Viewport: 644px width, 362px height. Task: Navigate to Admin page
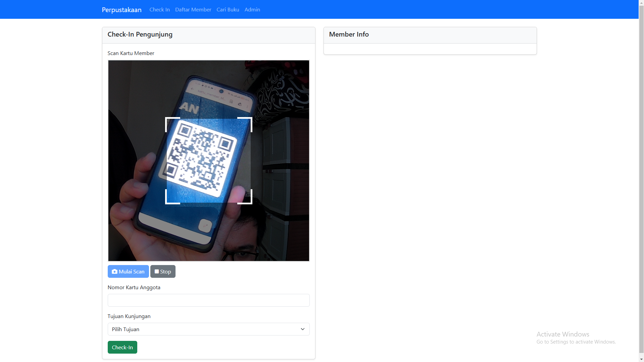pos(252,10)
